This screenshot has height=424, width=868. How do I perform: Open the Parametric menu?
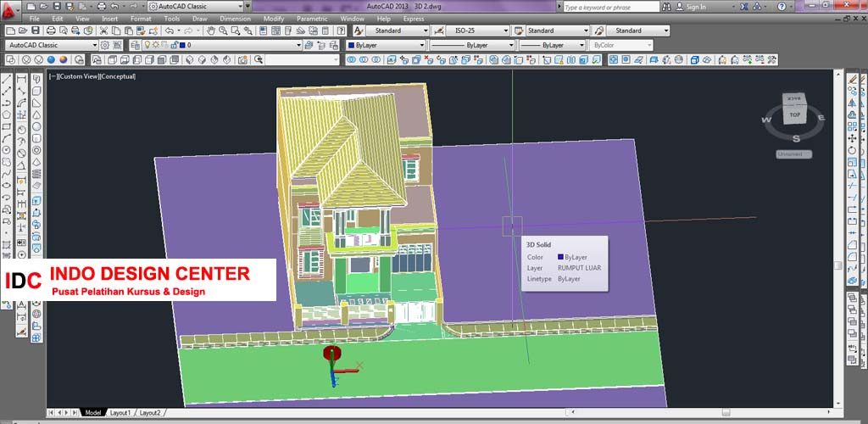tap(312, 19)
